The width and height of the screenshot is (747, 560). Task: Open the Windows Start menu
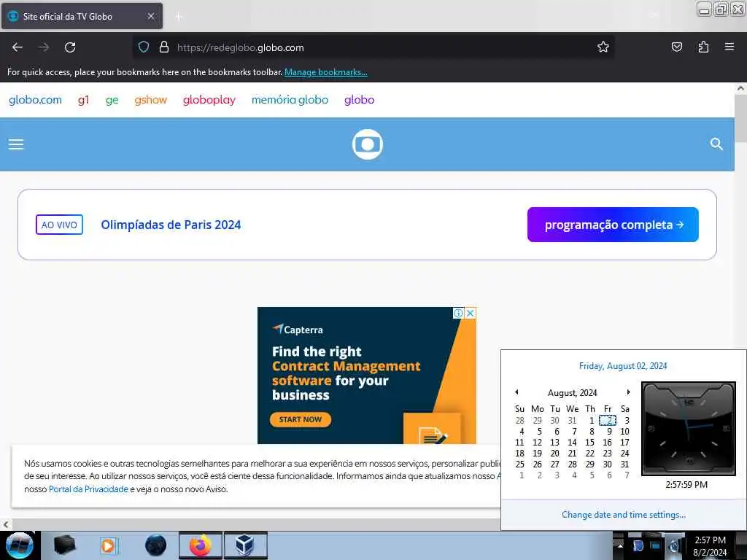[x=19, y=545]
